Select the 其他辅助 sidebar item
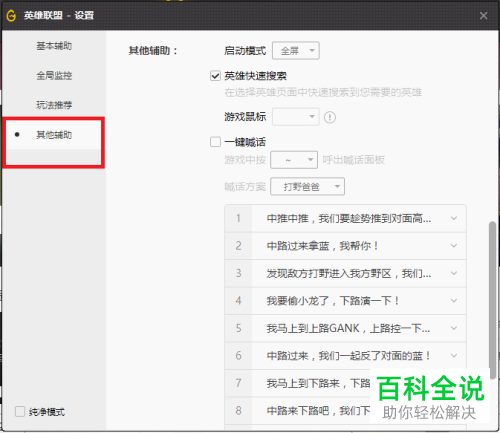The image size is (500, 433). [x=54, y=135]
